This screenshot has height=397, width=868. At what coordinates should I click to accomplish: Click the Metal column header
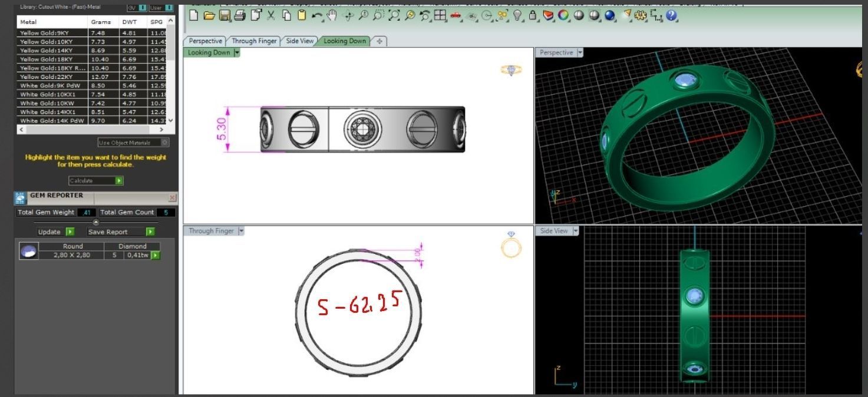point(52,22)
